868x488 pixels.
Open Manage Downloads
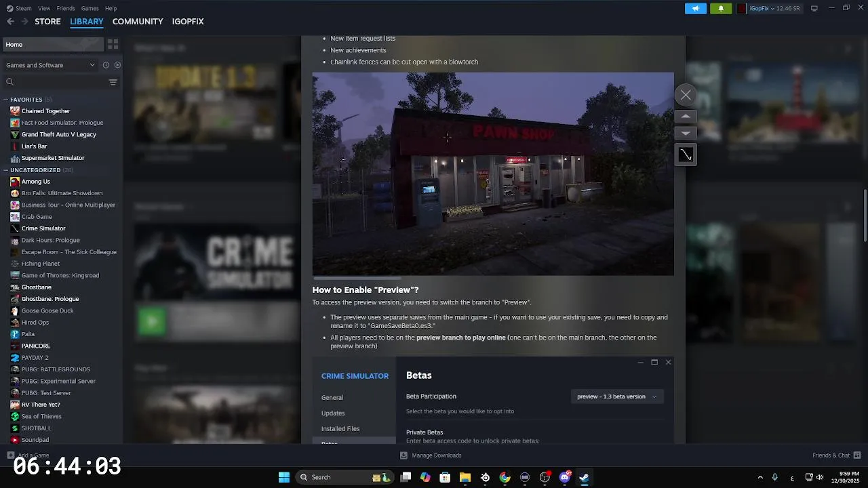[x=431, y=455]
